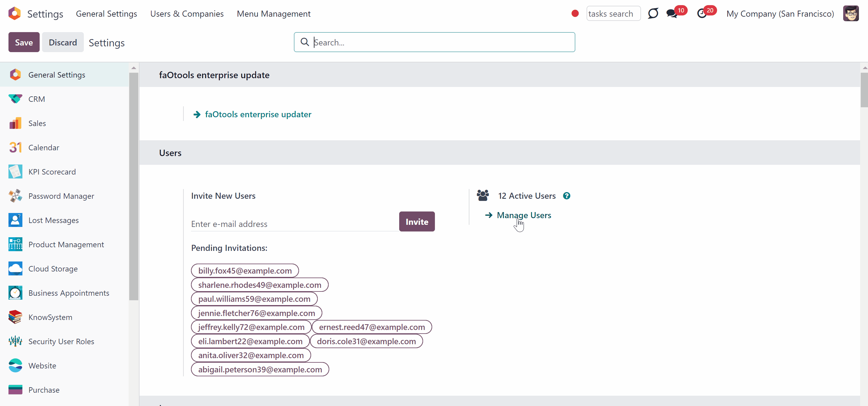Open pending invitation jennie.fletcher76@example.com
This screenshot has height=406, width=868.
pyautogui.click(x=256, y=313)
